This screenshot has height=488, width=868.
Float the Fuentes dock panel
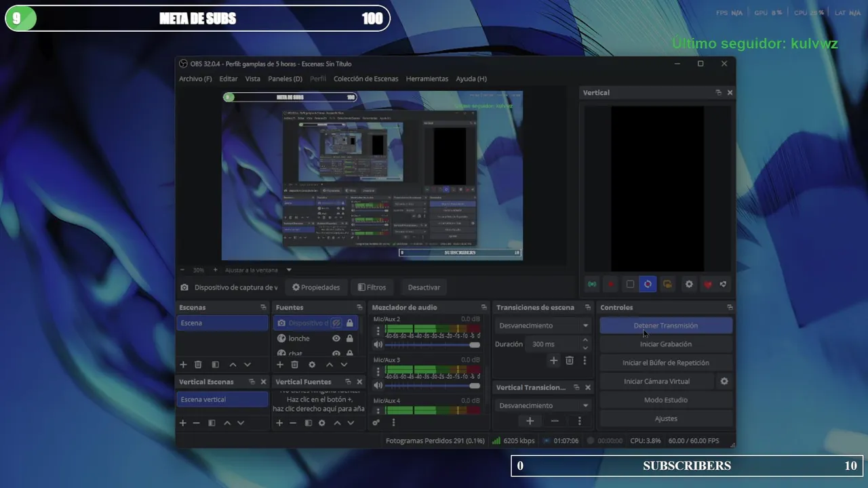point(359,307)
